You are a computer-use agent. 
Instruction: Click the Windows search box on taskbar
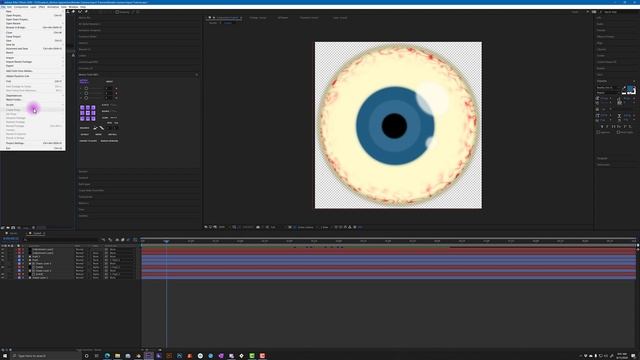point(45,356)
